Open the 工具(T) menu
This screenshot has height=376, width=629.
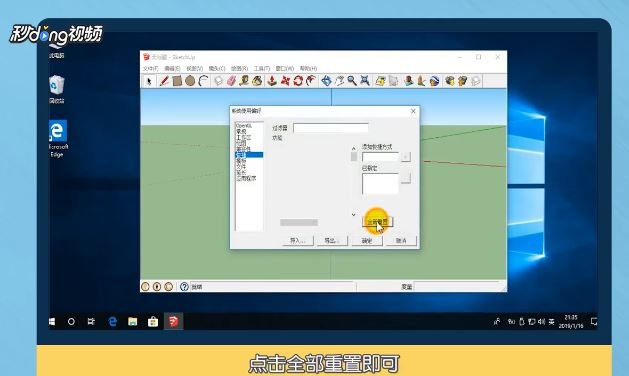coord(262,69)
